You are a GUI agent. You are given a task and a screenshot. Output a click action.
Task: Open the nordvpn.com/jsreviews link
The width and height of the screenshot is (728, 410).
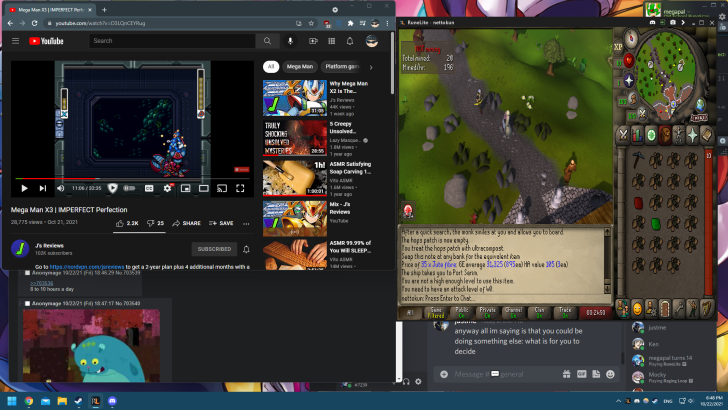tap(87, 267)
